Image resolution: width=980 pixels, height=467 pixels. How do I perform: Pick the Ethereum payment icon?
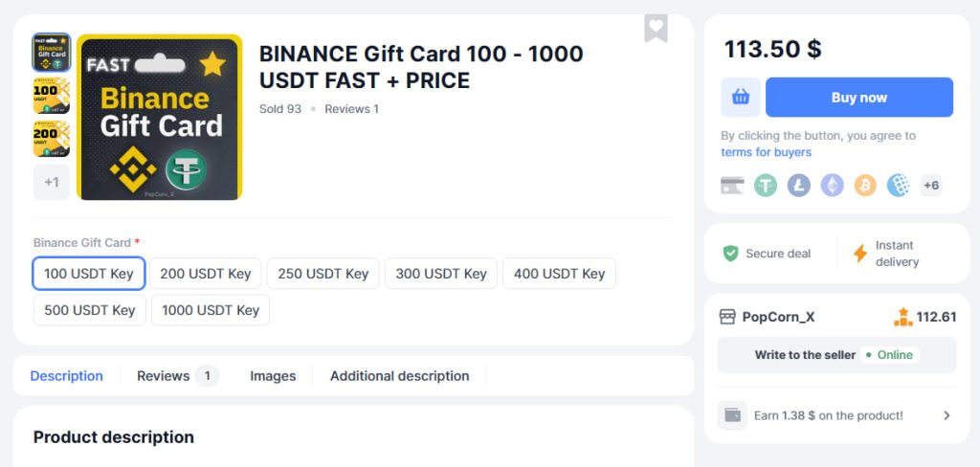[833, 186]
